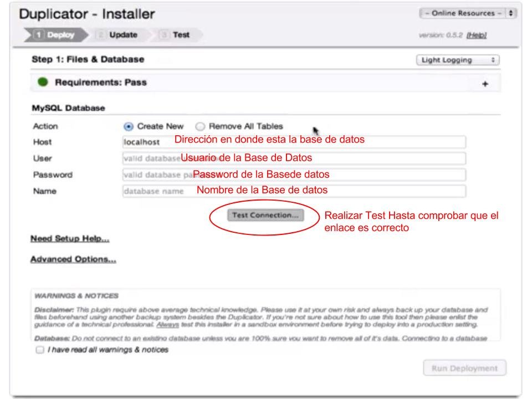532x399 pixels.
Task: Click the Requirements: Pass header text
Action: click(101, 83)
